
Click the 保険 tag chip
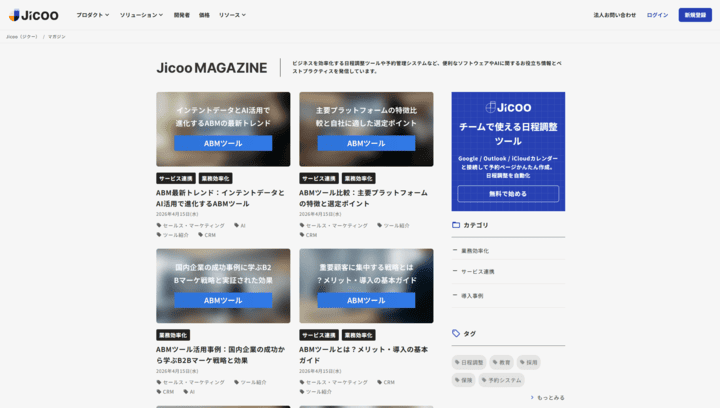point(463,380)
